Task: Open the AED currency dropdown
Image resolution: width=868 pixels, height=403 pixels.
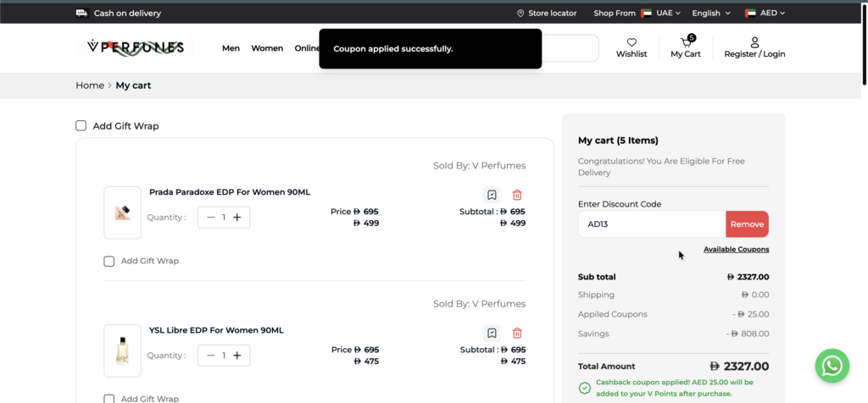Action: (765, 14)
